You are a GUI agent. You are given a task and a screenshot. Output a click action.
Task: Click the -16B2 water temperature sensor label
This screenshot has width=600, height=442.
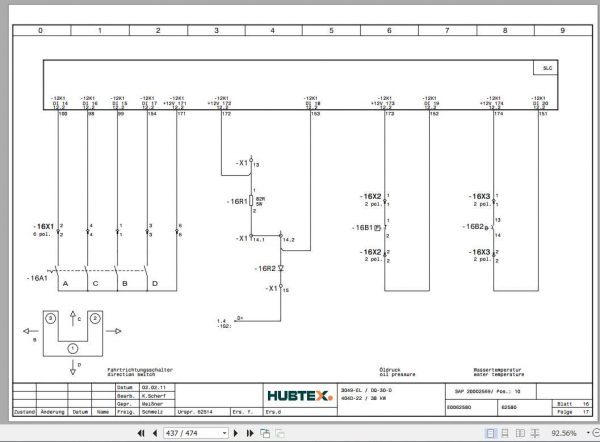pyautogui.click(x=473, y=227)
